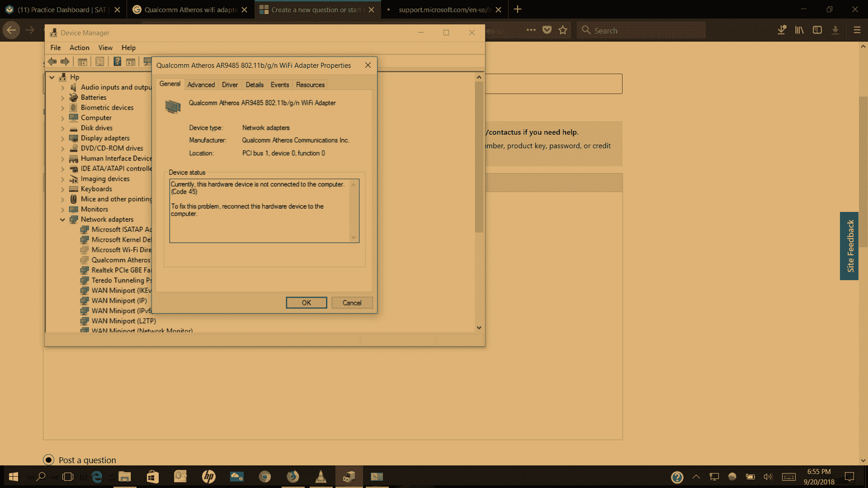The height and width of the screenshot is (488, 868).
Task: Switch to Firefox on the taskbar
Action: coord(292,477)
